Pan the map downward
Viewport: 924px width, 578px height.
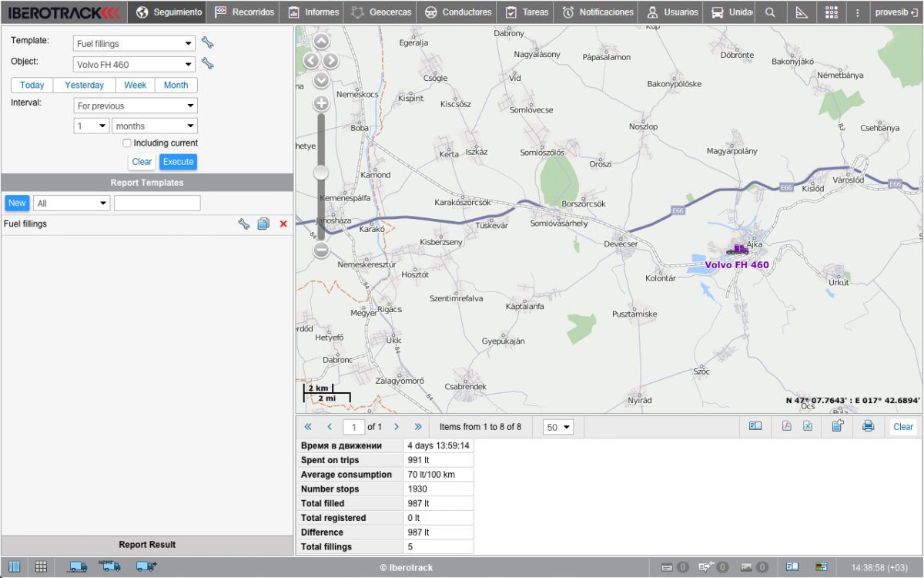(x=321, y=79)
